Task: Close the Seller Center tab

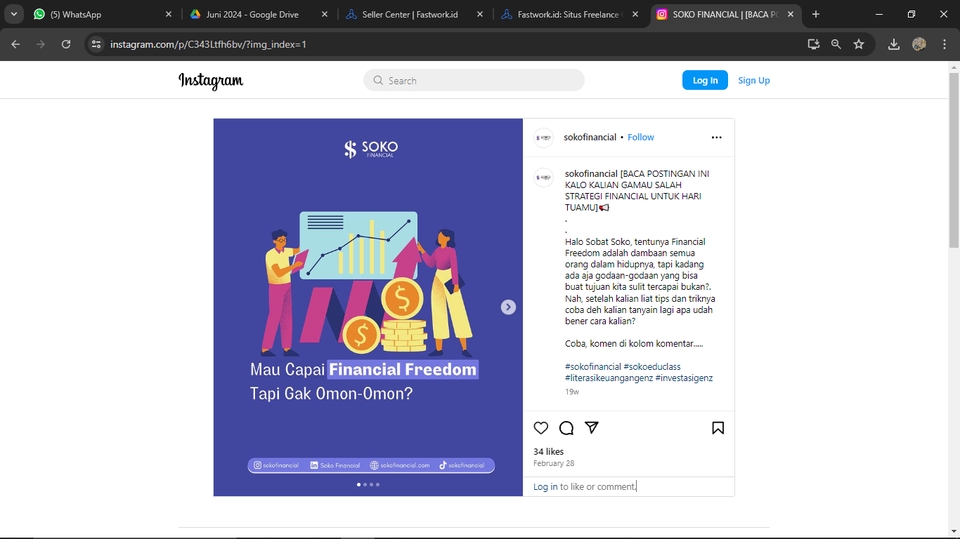Action: click(480, 14)
